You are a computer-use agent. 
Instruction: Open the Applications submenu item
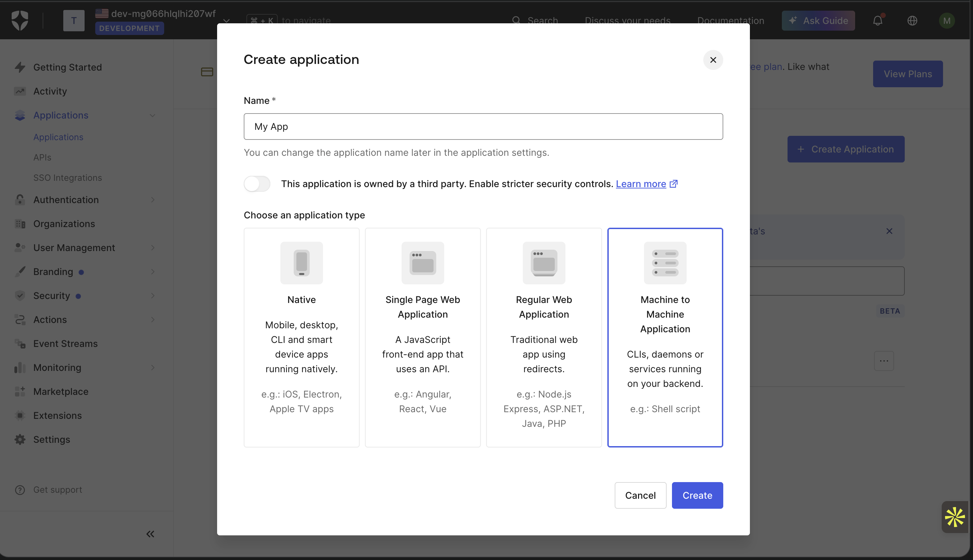point(59,137)
